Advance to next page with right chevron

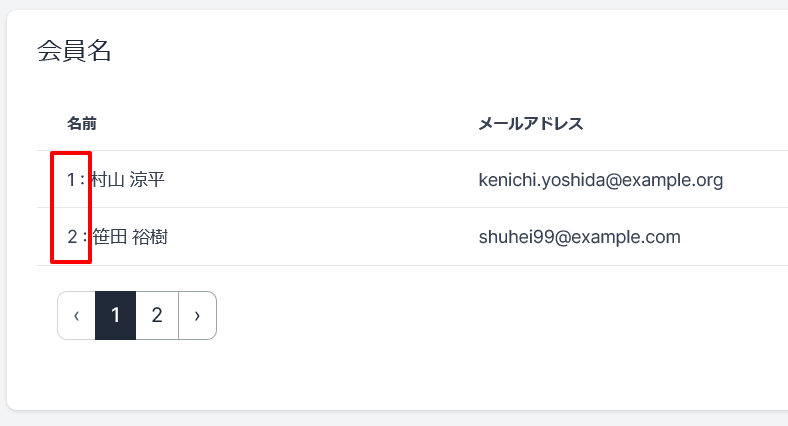coord(198,315)
